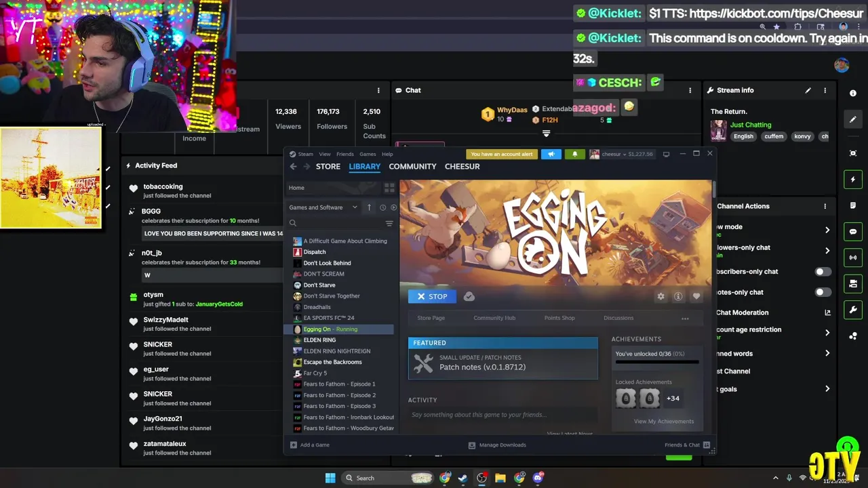Screen dimensions: 868x488
Task: Toggle emotes-only chat switch
Action: (x=823, y=292)
